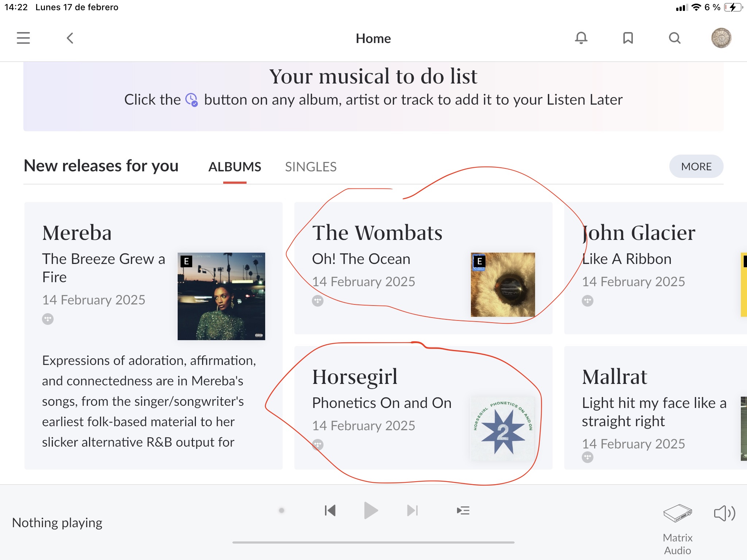Select the Matrix Audio output zone
This screenshot has width=747, height=560.
pyautogui.click(x=678, y=529)
